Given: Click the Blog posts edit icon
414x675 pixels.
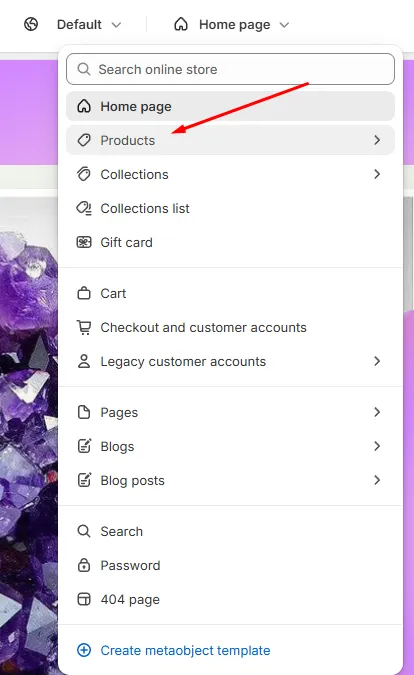Looking at the screenshot, I should (x=84, y=480).
